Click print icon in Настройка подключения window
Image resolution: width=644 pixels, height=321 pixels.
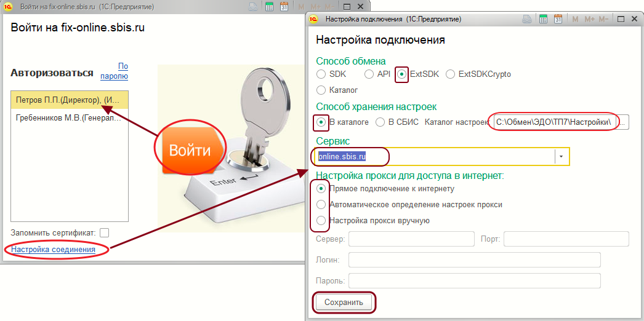tap(527, 19)
